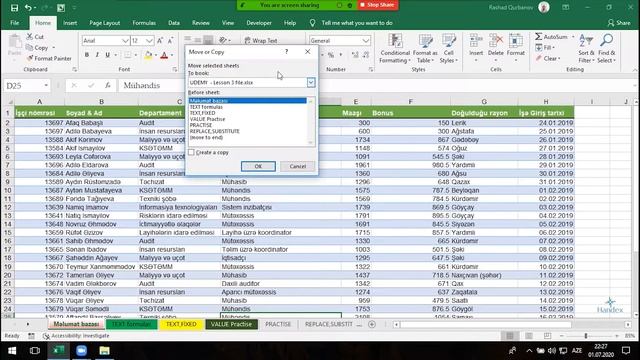Image resolution: width=640 pixels, height=360 pixels.
Task: Toggle Bold formatting
Action: tap(87, 55)
